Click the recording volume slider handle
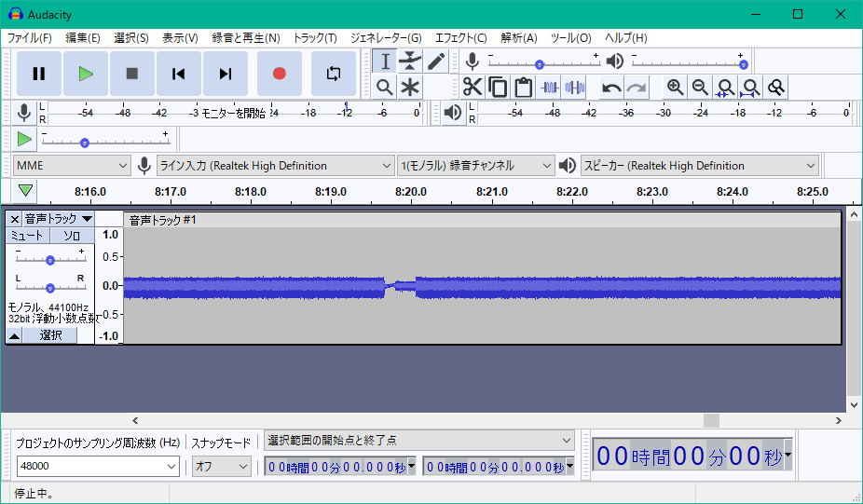The image size is (863, 504). [540, 64]
